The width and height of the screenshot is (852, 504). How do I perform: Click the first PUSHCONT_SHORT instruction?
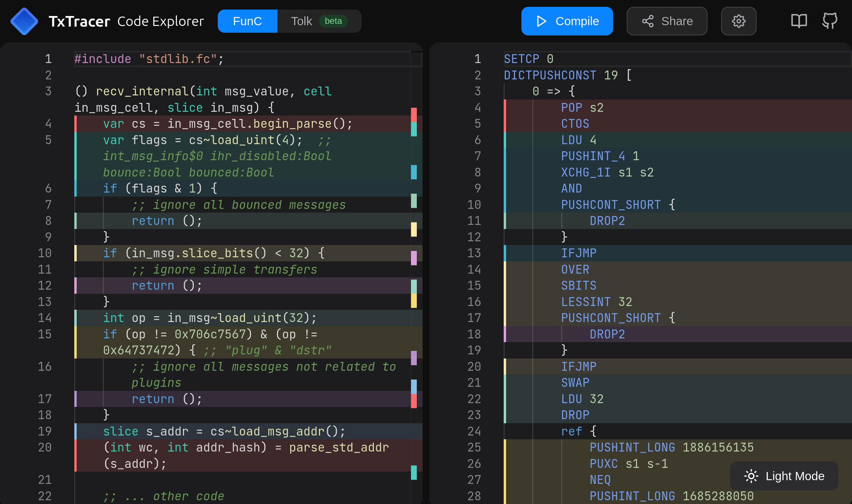[x=618, y=205]
